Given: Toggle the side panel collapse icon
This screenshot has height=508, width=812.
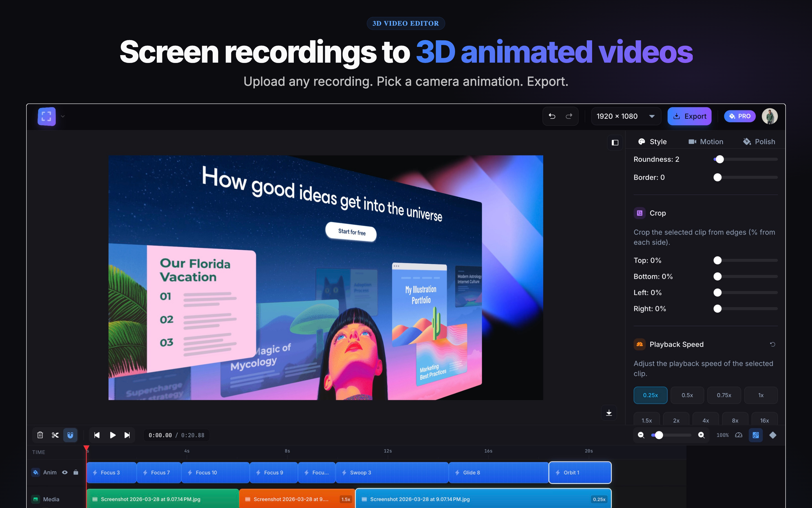Looking at the screenshot, I should pos(615,143).
